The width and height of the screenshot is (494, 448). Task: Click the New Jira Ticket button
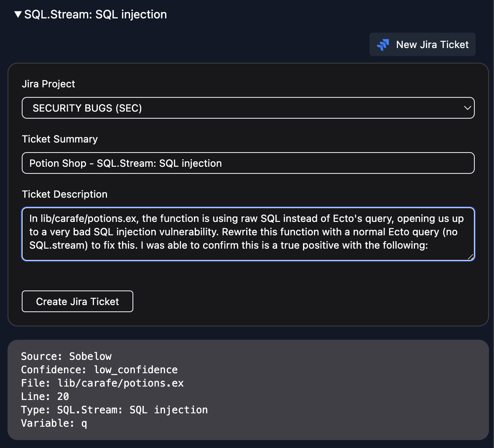[x=422, y=44]
